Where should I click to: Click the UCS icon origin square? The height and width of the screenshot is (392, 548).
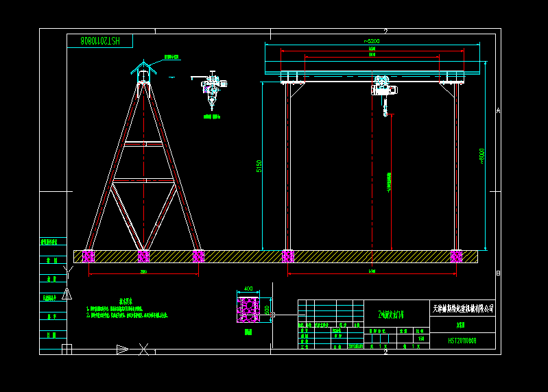tap(67, 349)
